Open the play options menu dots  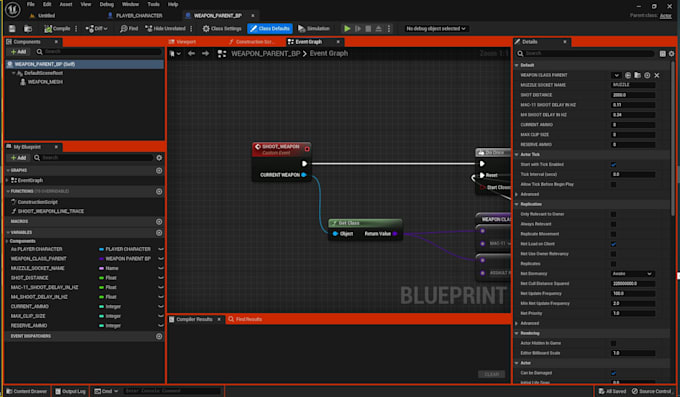point(389,29)
